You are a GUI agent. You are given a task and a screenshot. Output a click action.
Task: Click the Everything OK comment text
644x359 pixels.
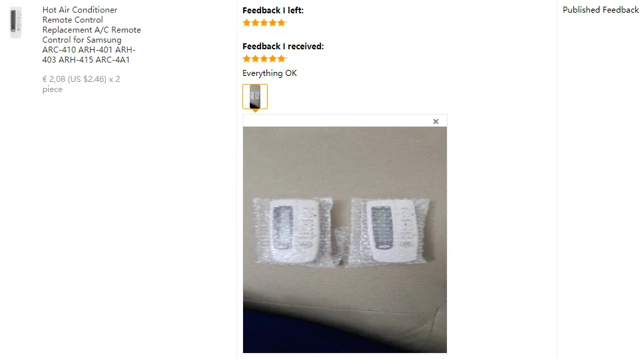[270, 73]
